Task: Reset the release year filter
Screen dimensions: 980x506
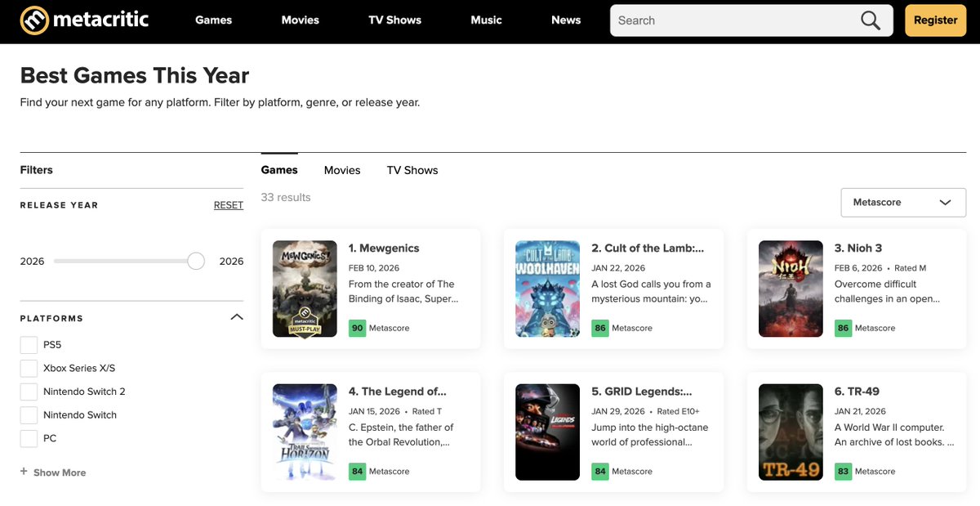Action: [229, 205]
